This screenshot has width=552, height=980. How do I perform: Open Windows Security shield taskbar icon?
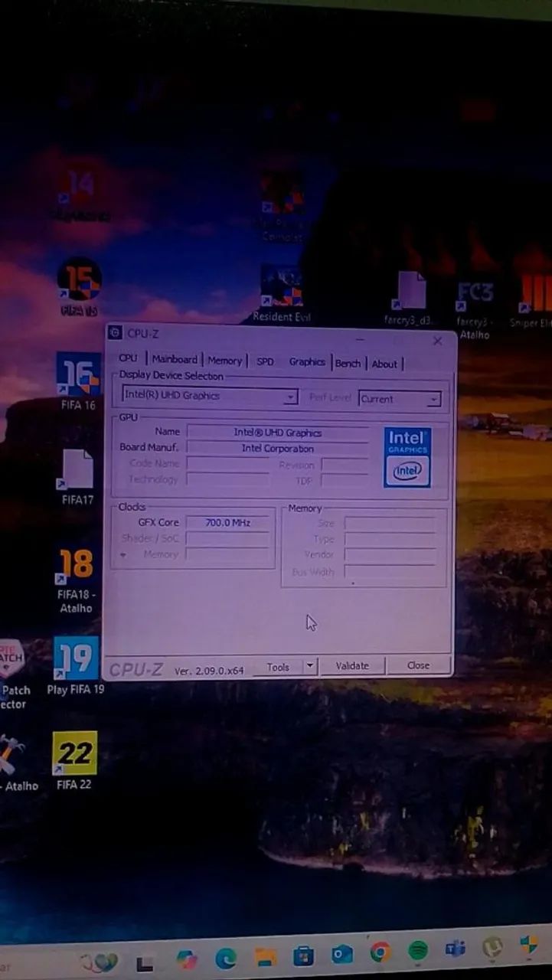pos(528,945)
